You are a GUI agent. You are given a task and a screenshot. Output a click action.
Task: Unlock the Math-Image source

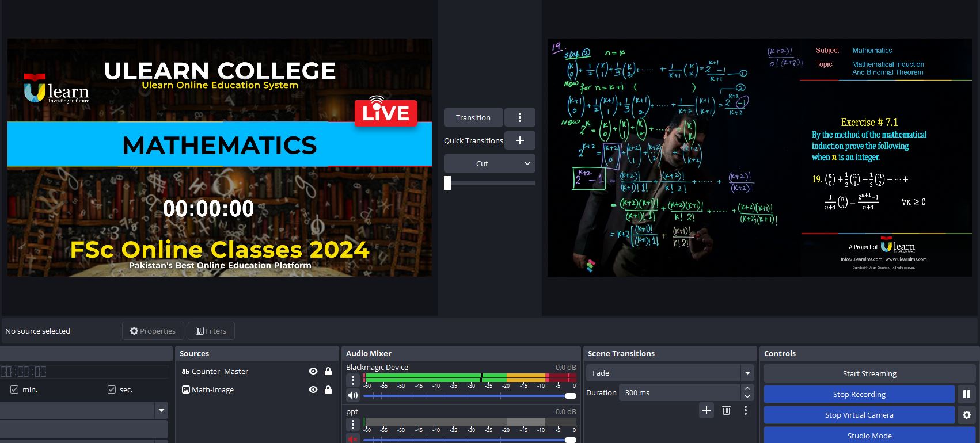coord(328,390)
